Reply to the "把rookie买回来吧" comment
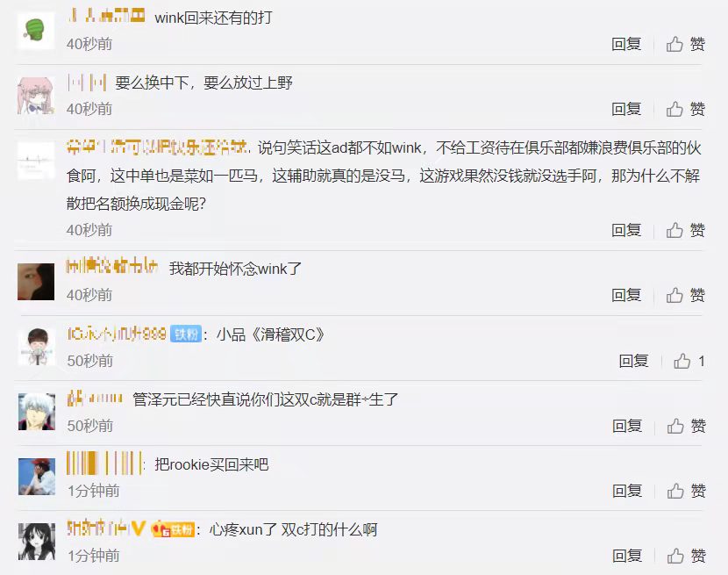 [627, 492]
